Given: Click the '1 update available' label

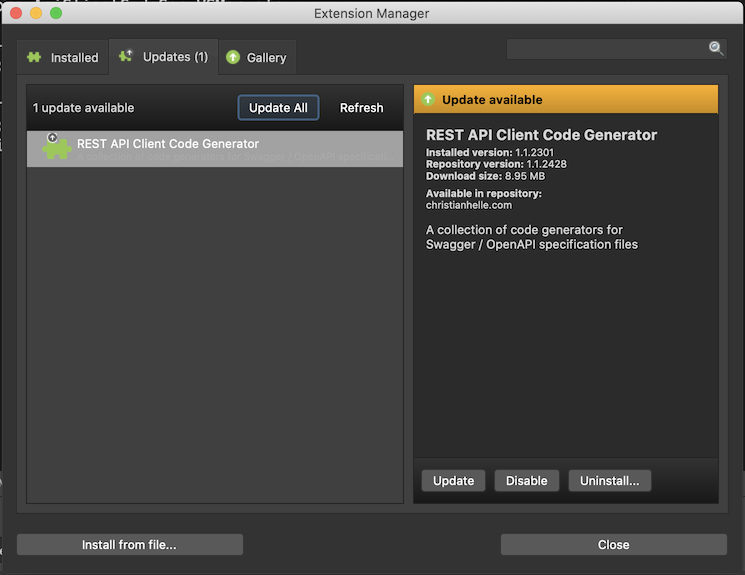Looking at the screenshot, I should tap(84, 108).
